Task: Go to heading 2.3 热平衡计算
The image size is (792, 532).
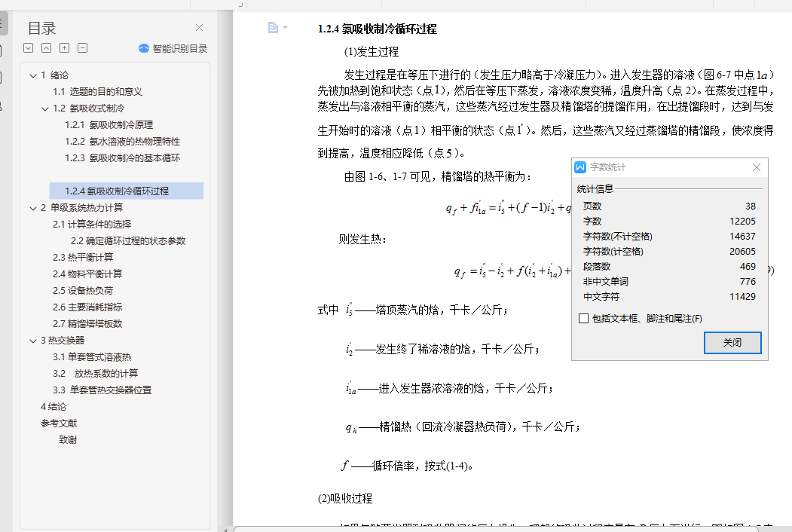Action: point(83,258)
